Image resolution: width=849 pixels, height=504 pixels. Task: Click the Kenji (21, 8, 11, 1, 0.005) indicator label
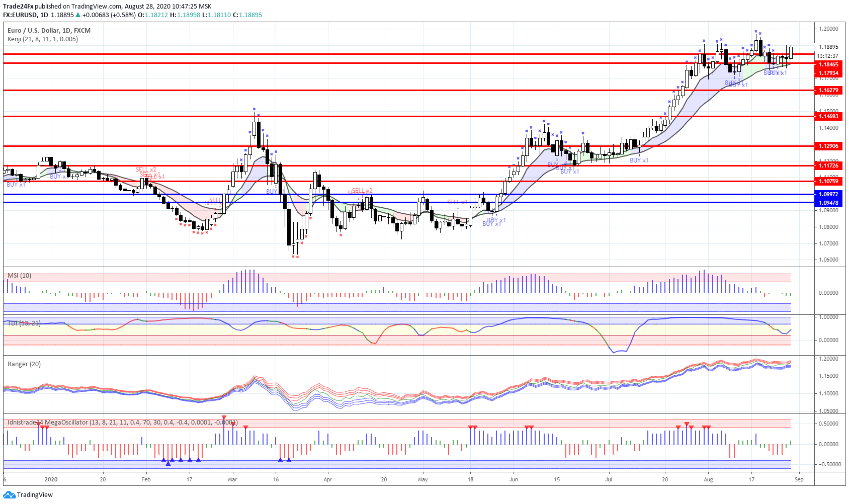tap(43, 39)
